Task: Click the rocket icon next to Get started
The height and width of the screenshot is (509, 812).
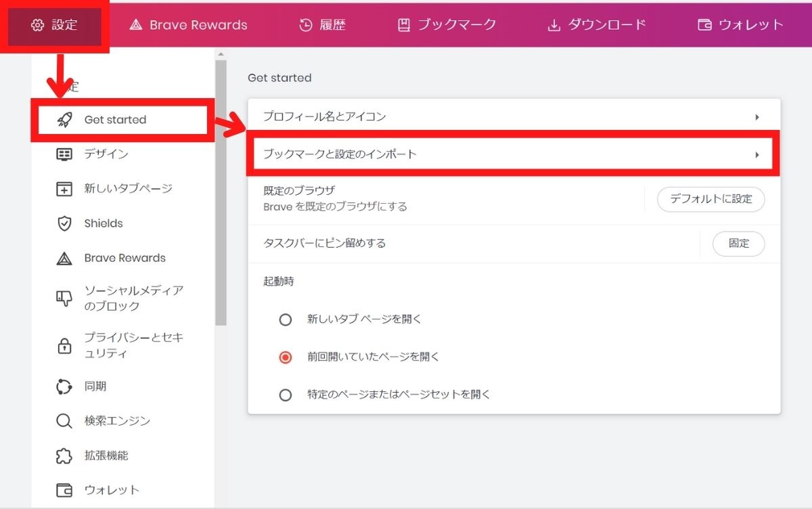Action: (64, 120)
